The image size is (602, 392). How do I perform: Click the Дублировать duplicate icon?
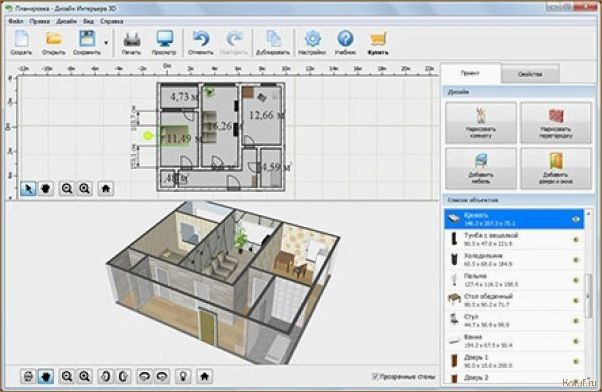click(273, 42)
